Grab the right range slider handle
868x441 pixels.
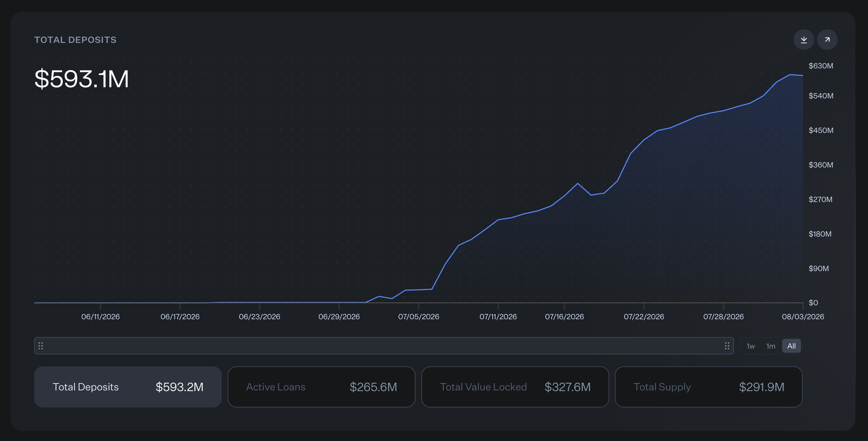click(x=727, y=346)
